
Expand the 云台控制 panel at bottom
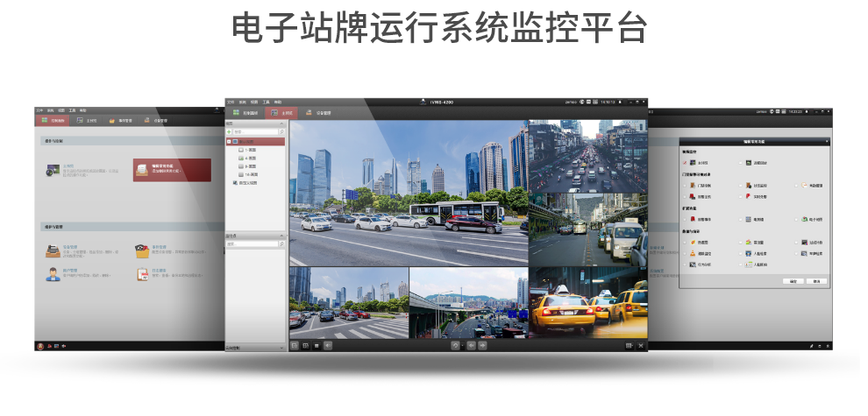[x=282, y=348]
